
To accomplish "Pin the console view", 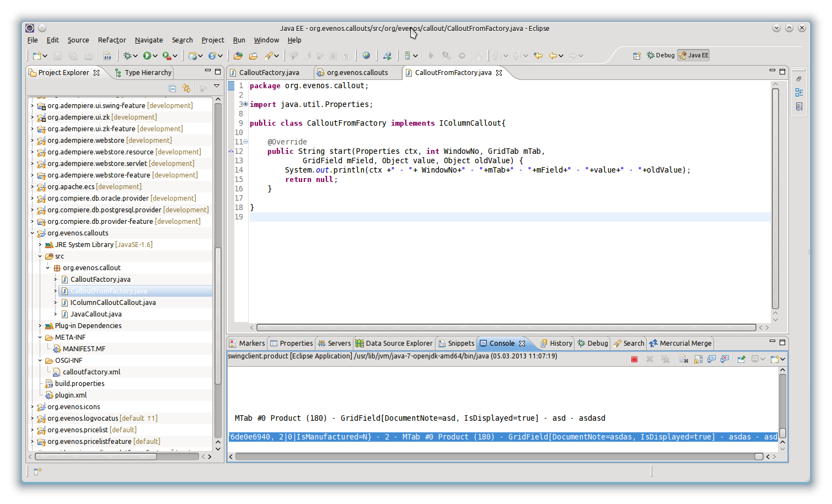I will (x=741, y=359).
